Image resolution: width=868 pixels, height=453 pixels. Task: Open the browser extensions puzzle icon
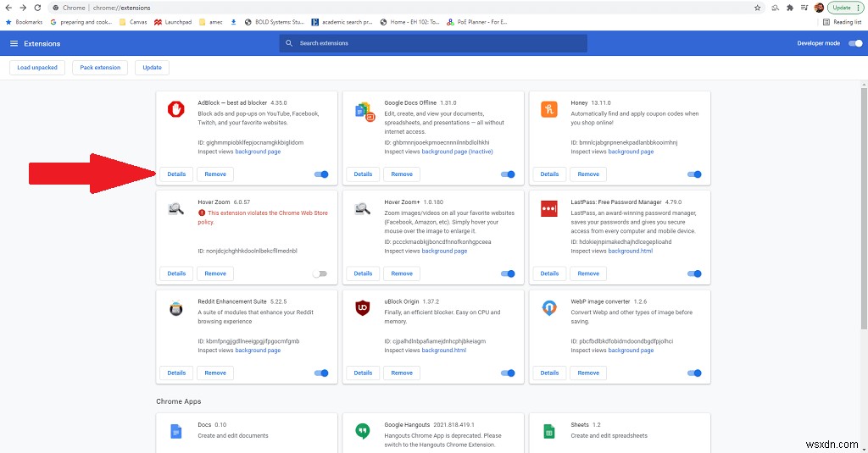[x=790, y=8]
